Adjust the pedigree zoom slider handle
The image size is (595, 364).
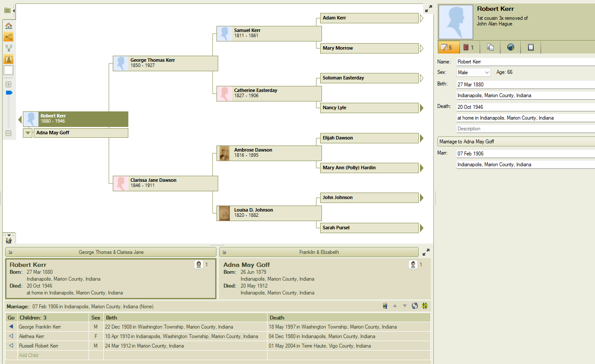[9, 93]
